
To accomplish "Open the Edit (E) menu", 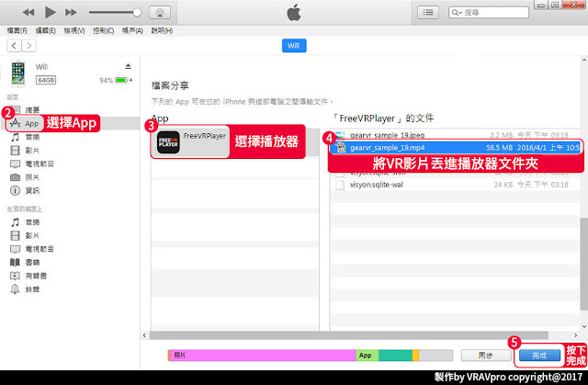I will point(45,30).
